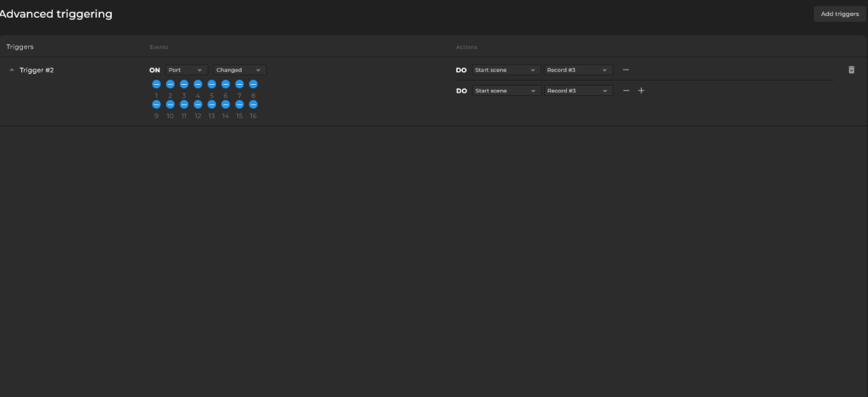Delete Trigger #2 with the trash icon

(851, 70)
